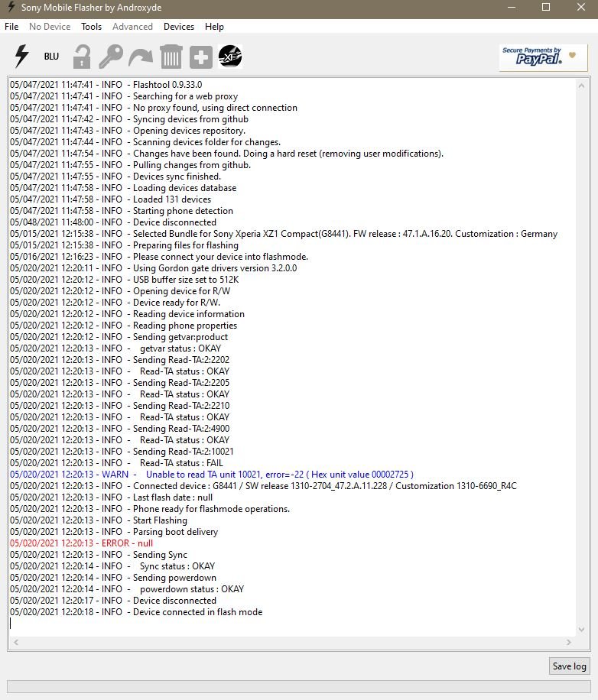This screenshot has height=700, width=598.
Task: Click the plus Bundle creation icon
Action: (200, 57)
